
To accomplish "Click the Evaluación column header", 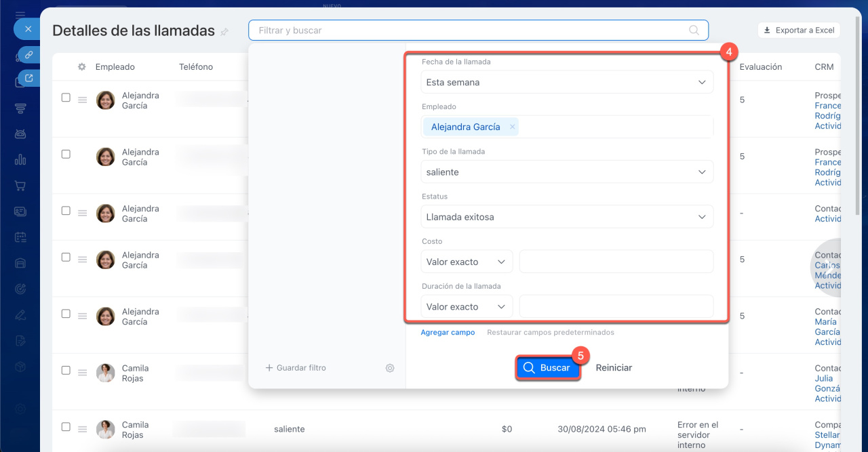I will (760, 67).
